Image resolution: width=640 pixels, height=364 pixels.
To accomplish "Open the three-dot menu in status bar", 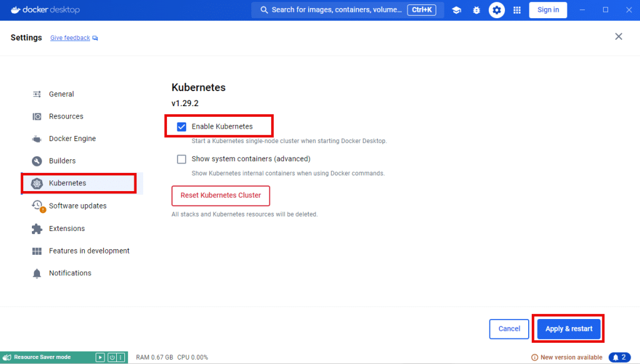I will pyautogui.click(x=121, y=357).
